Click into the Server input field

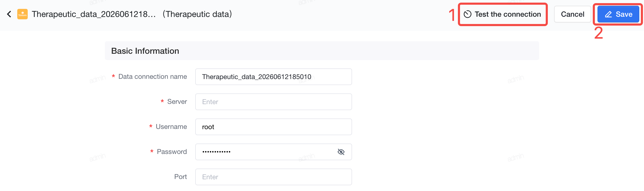pos(273,102)
